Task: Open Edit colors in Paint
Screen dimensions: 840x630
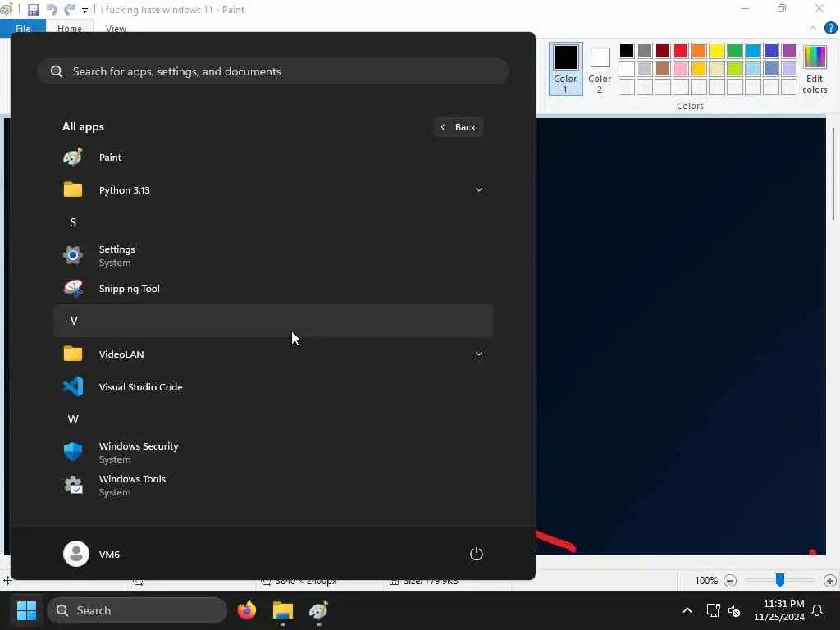Action: [x=815, y=70]
